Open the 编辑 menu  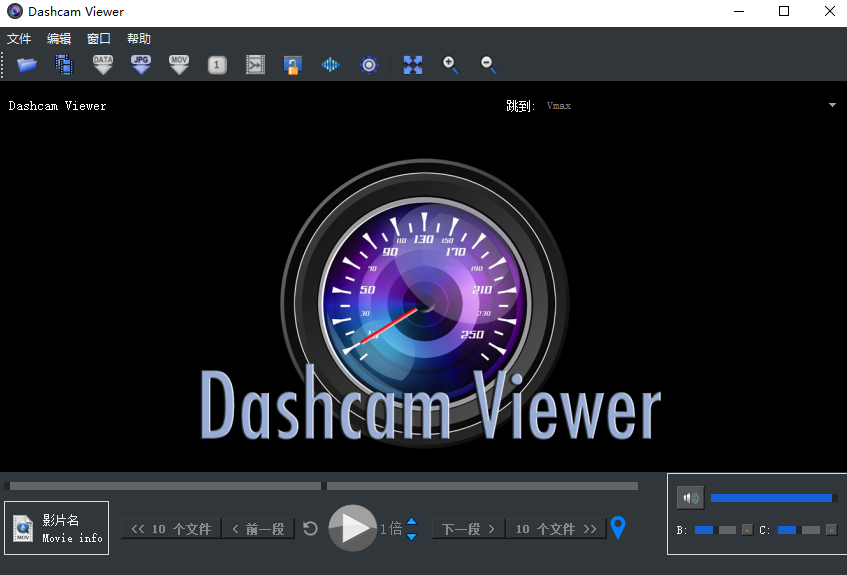(x=59, y=39)
